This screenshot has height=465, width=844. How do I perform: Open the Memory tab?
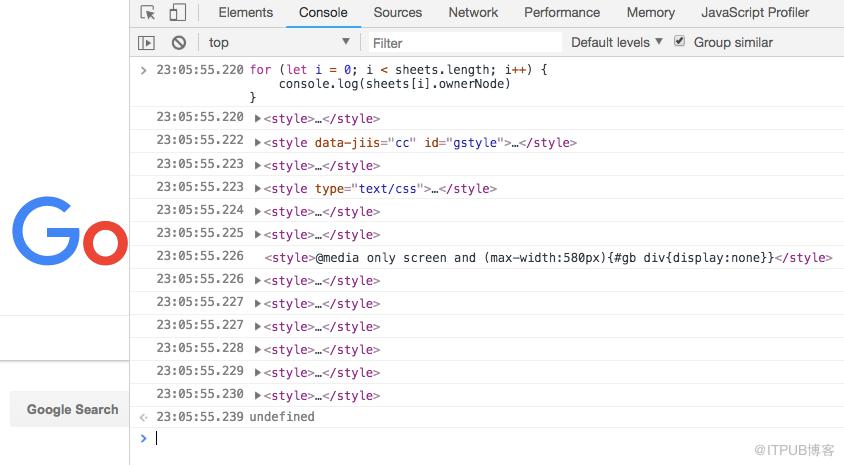tap(650, 12)
